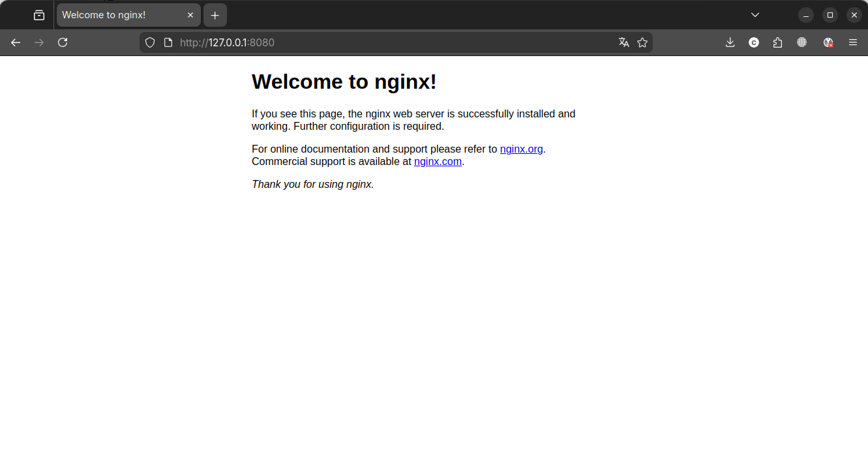Open the Downloads panel
The width and height of the screenshot is (868, 467).
(x=730, y=42)
